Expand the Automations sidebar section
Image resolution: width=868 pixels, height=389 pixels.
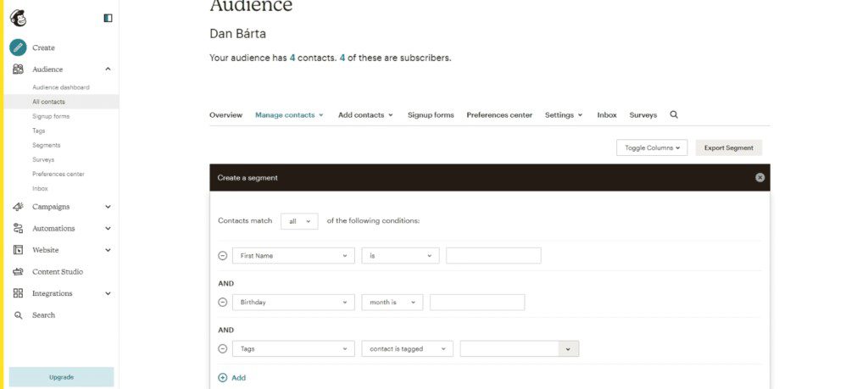[x=108, y=228]
